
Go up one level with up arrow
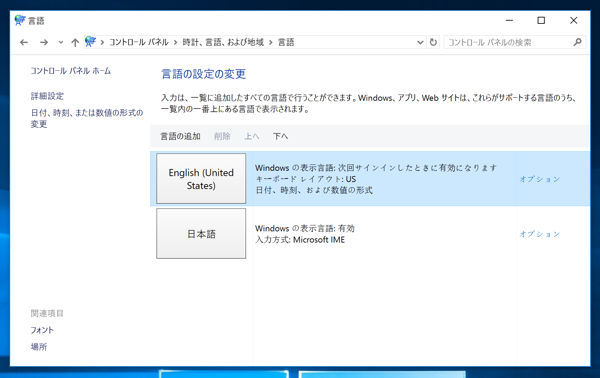tap(75, 42)
